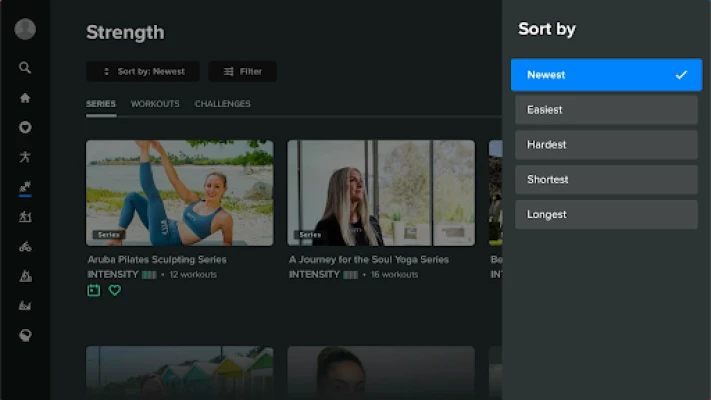Click the user profile avatar
This screenshot has width=711, height=400.
tap(25, 29)
